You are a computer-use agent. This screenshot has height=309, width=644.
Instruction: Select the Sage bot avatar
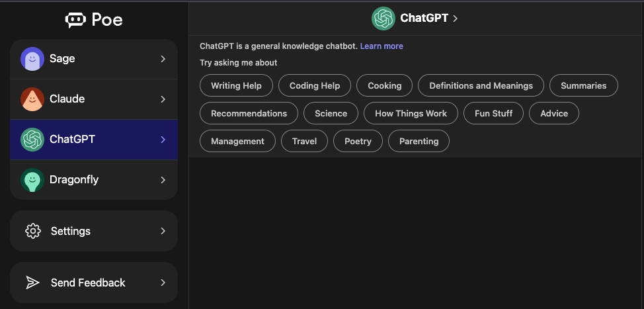pos(32,59)
